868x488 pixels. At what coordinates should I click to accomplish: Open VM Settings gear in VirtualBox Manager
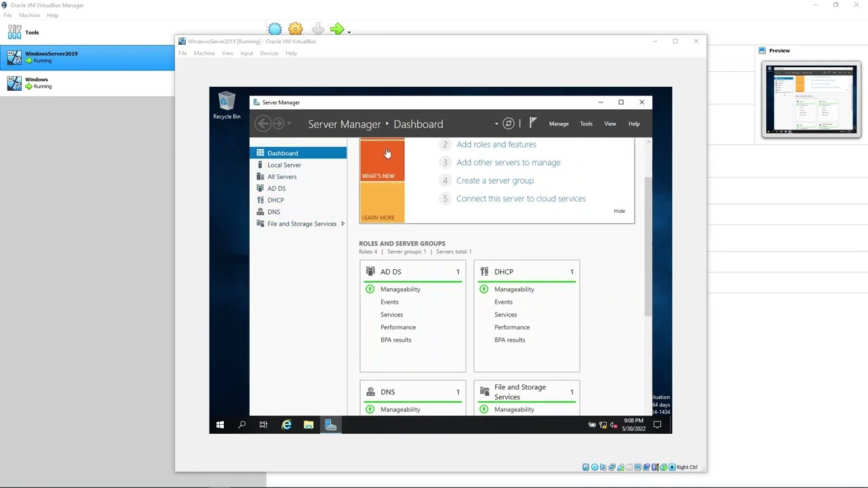(x=296, y=29)
